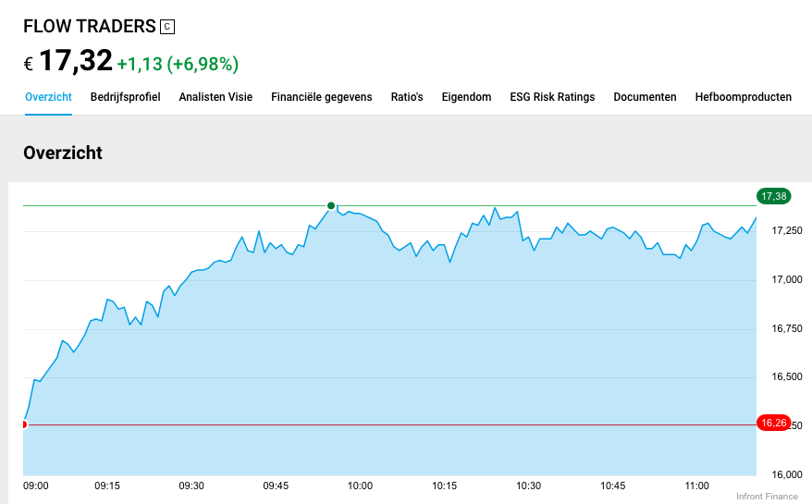Click the red 16,26 price label

tap(774, 424)
